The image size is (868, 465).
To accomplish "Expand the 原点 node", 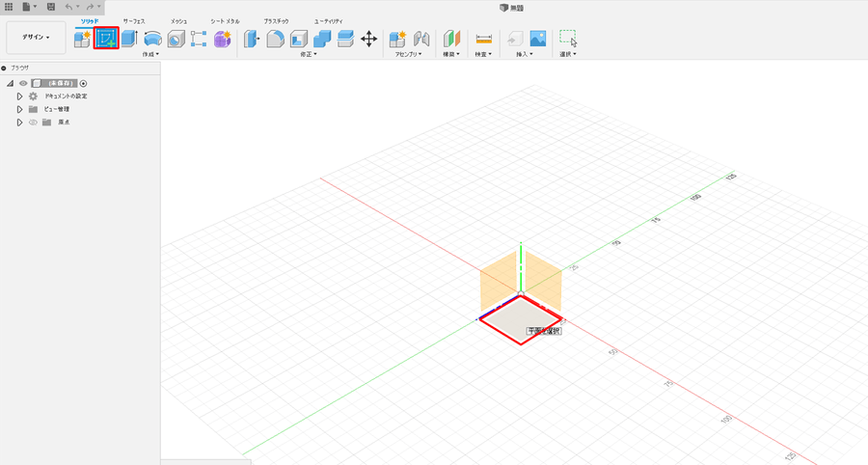I will 19,123.
